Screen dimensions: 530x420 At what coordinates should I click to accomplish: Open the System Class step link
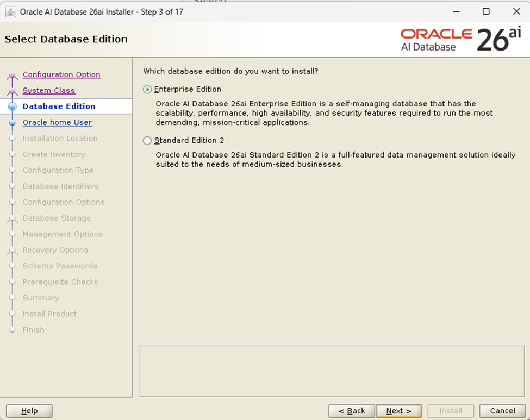[49, 90]
